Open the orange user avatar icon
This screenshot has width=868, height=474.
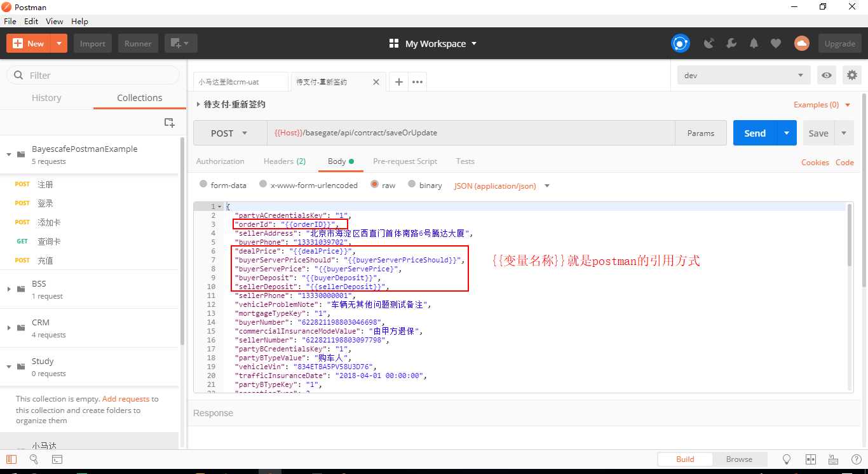[802, 43]
